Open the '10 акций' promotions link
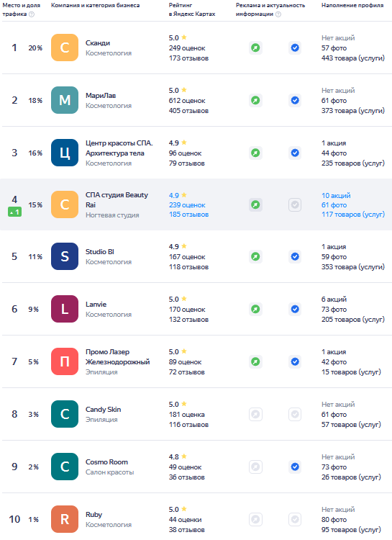 tap(336, 195)
